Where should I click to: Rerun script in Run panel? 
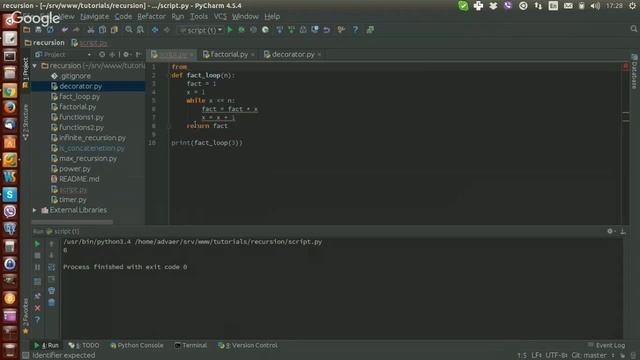tap(37, 244)
